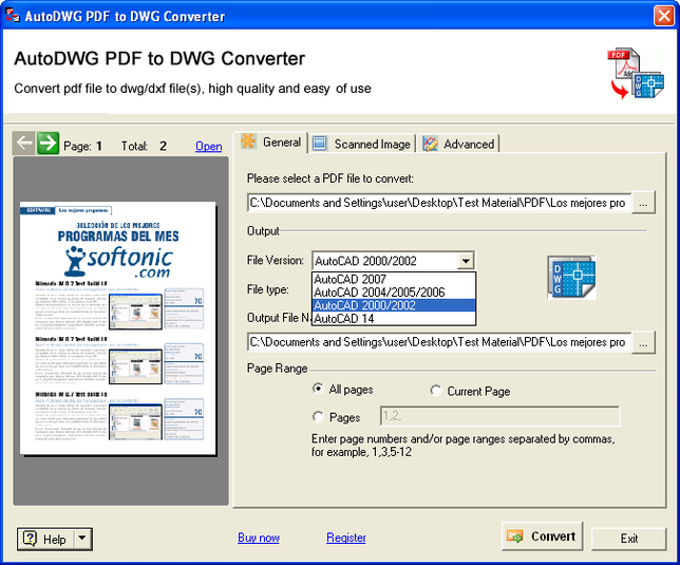Collapse the File Version dropdown arrow
Image resolution: width=680 pixels, height=565 pixels.
(465, 261)
